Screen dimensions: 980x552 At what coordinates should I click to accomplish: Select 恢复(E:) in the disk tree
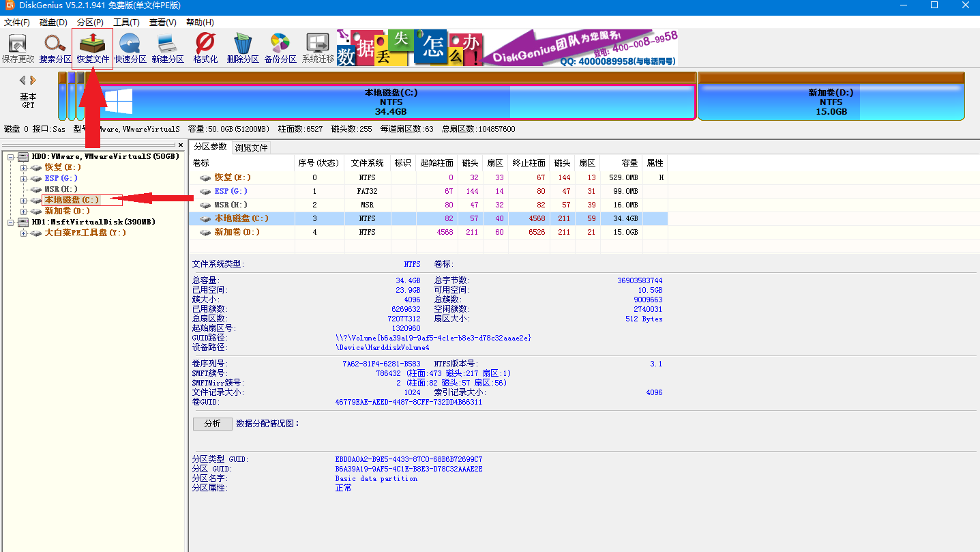63,167
